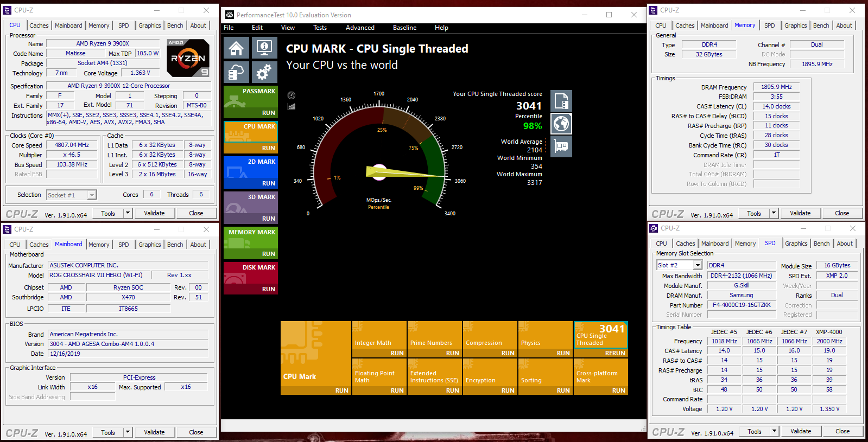The image size is (868, 442).
Task: Expand Tools arrow in the CPU-Z SPD window
Action: pos(775,431)
